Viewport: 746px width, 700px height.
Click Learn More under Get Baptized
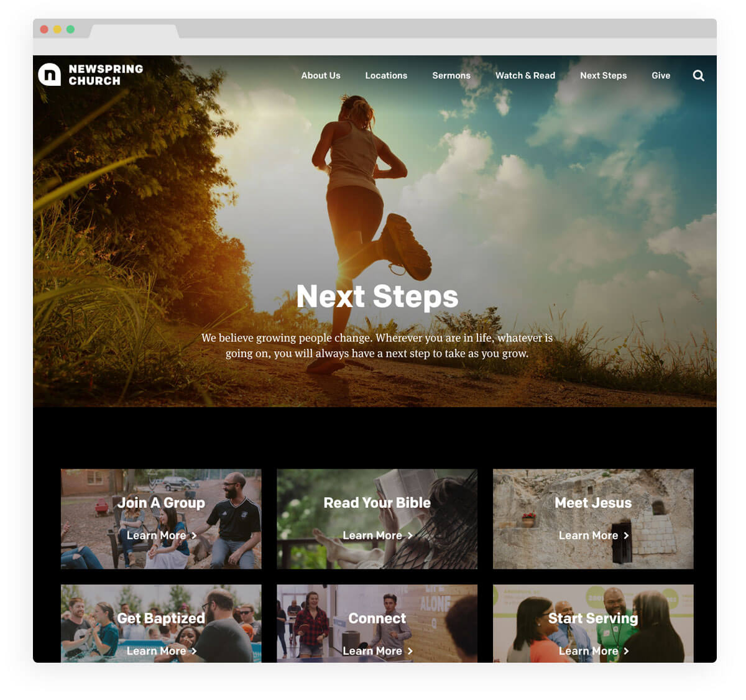[x=157, y=651]
